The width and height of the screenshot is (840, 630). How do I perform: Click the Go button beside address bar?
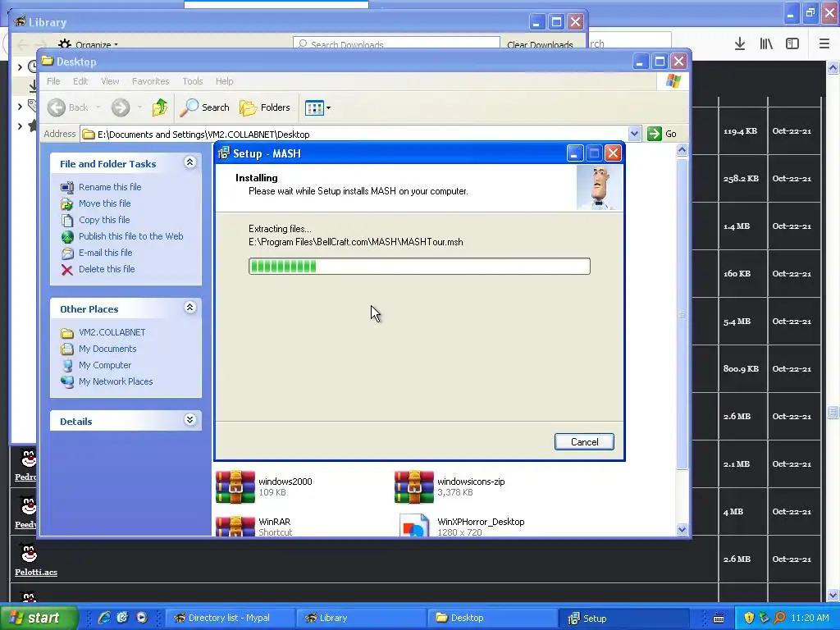click(662, 134)
